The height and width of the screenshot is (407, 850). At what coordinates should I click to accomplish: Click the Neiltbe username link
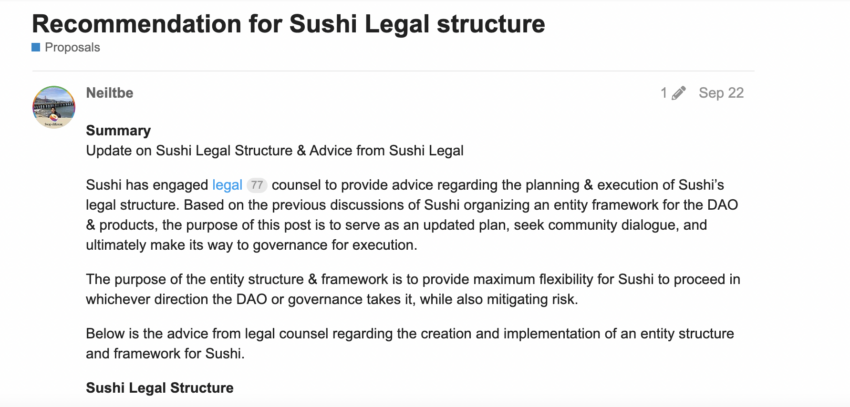(x=110, y=93)
